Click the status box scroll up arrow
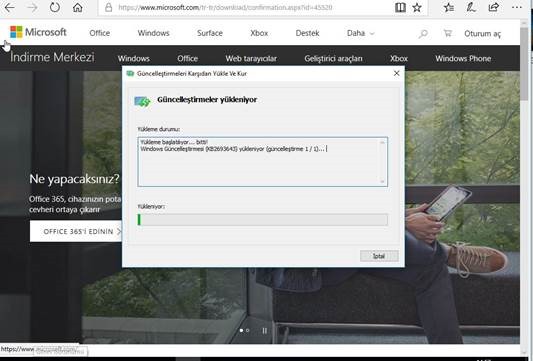Image resolution: width=533 pixels, height=361 pixels. 382,142
